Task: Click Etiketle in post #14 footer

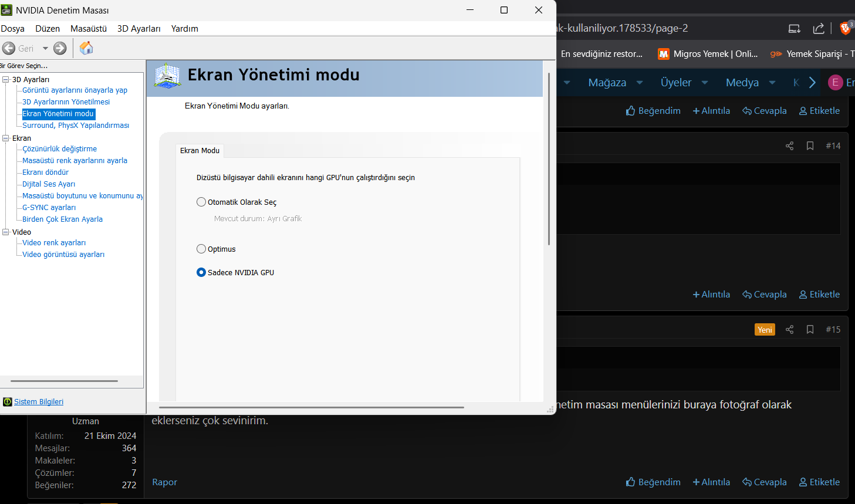Action: [819, 295]
